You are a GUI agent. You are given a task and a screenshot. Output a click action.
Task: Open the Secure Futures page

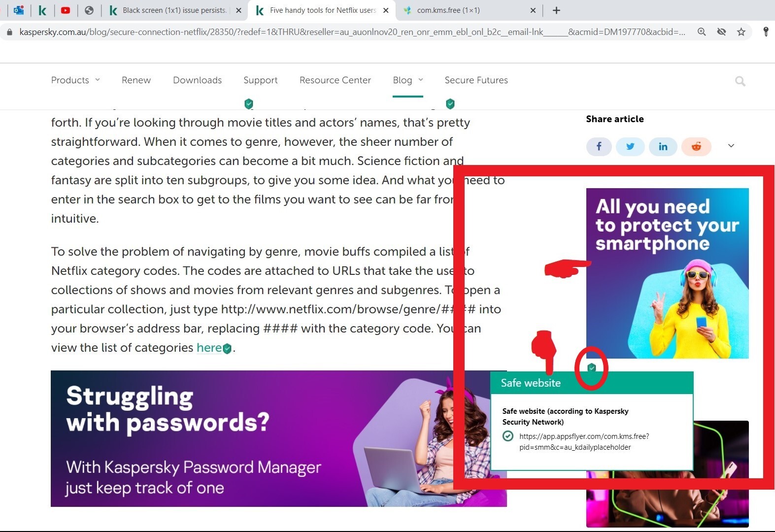point(476,80)
